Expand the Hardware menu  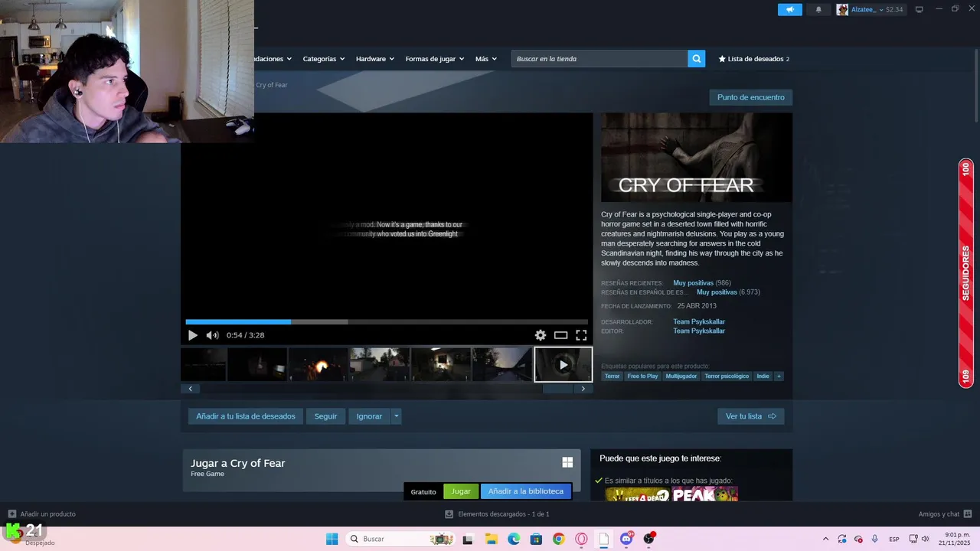[374, 59]
